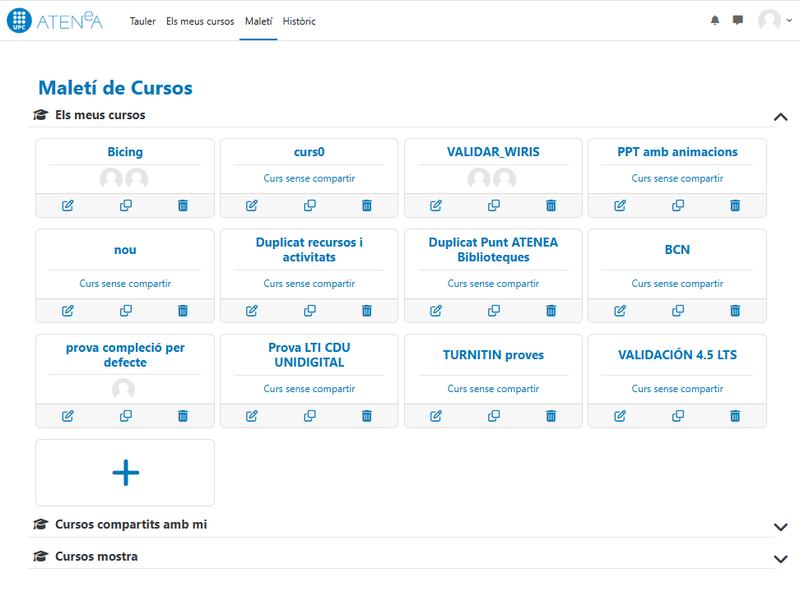Open Els meus cursos in navigation bar
Screen dimensions: 800x596
(200, 21)
